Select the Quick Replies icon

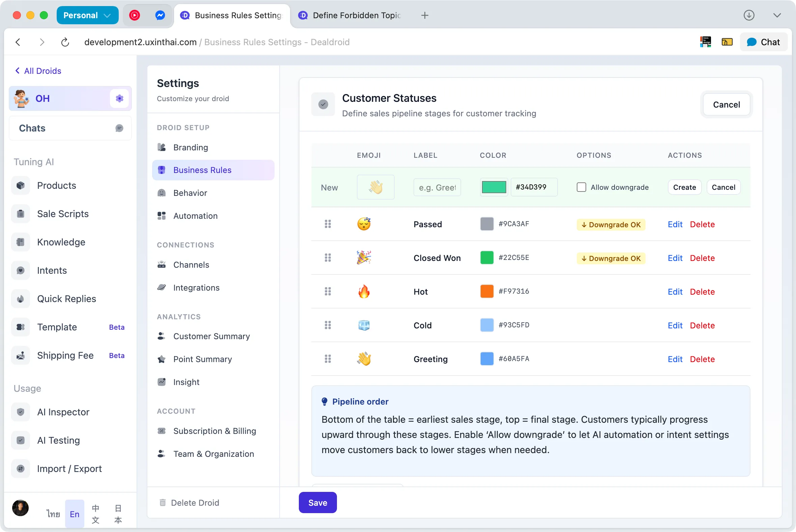pos(20,299)
